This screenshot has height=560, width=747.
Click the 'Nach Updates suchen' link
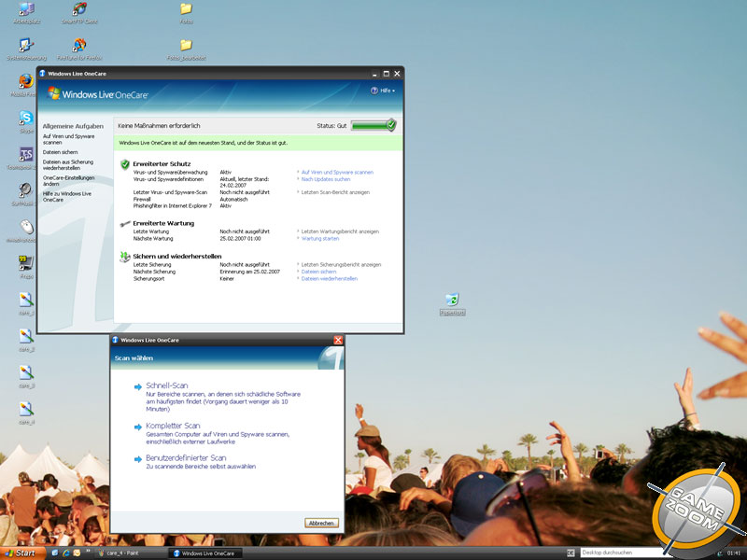326,179
